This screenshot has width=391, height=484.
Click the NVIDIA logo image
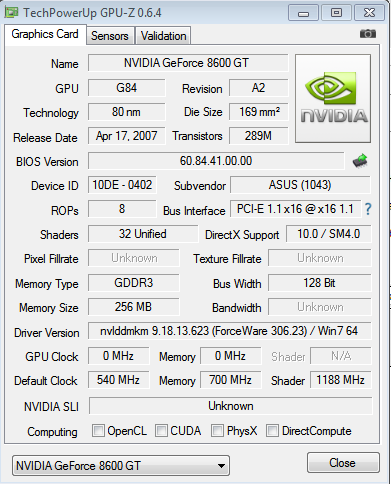[x=333, y=99]
